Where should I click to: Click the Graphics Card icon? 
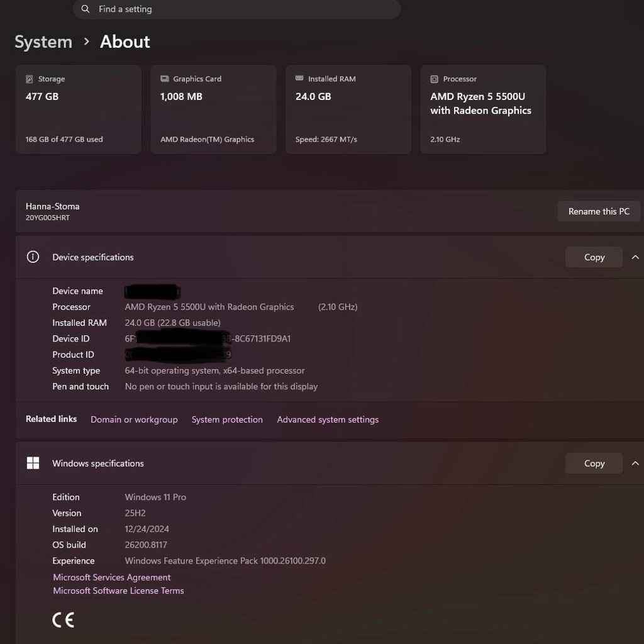[x=165, y=79]
